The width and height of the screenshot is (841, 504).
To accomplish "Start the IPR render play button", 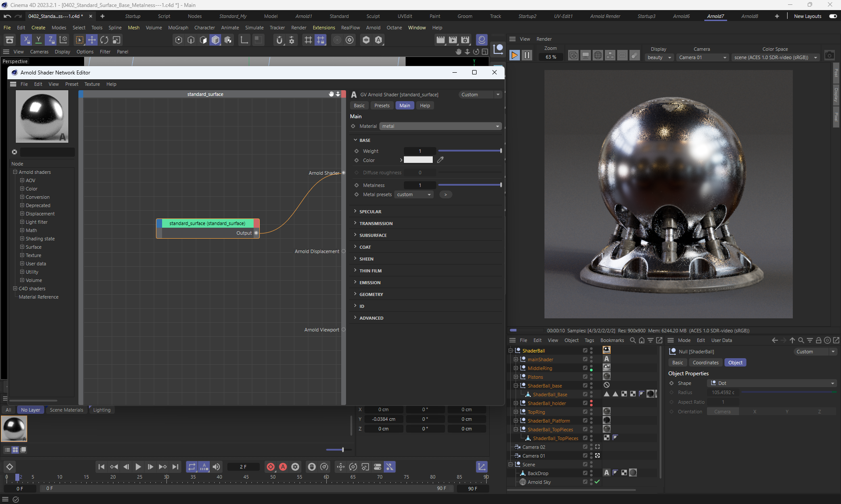I will (515, 55).
